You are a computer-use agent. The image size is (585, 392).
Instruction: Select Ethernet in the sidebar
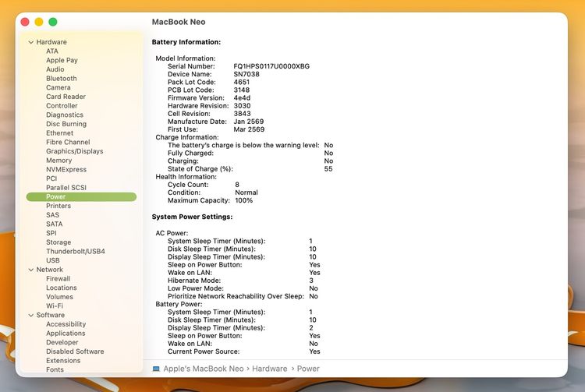[60, 133]
